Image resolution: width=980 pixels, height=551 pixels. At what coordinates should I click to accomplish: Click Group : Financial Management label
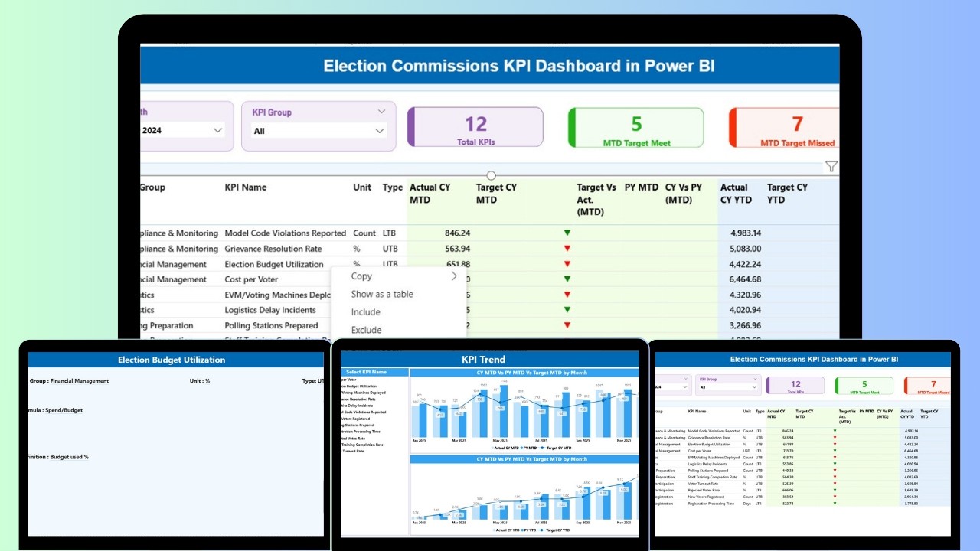69,380
